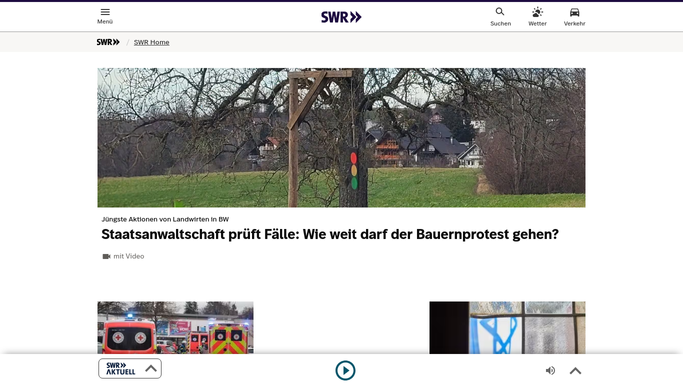683x384 pixels.
Task: Click the central SWR logo
Action: (341, 17)
